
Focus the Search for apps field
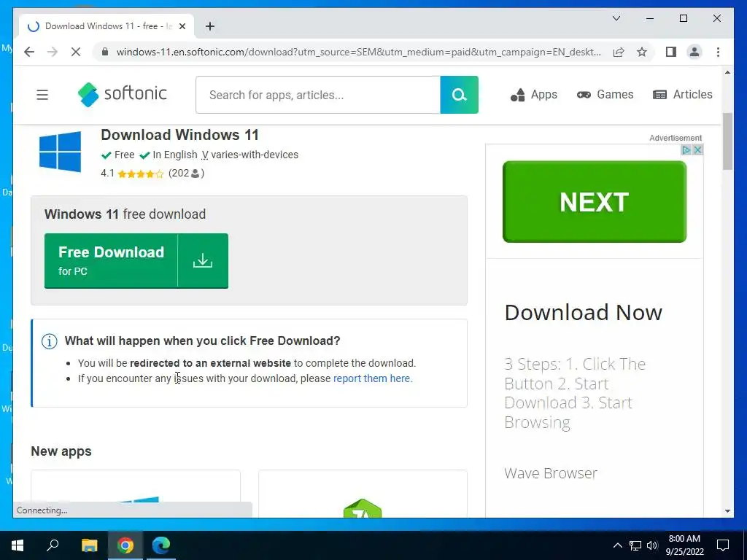coord(318,95)
